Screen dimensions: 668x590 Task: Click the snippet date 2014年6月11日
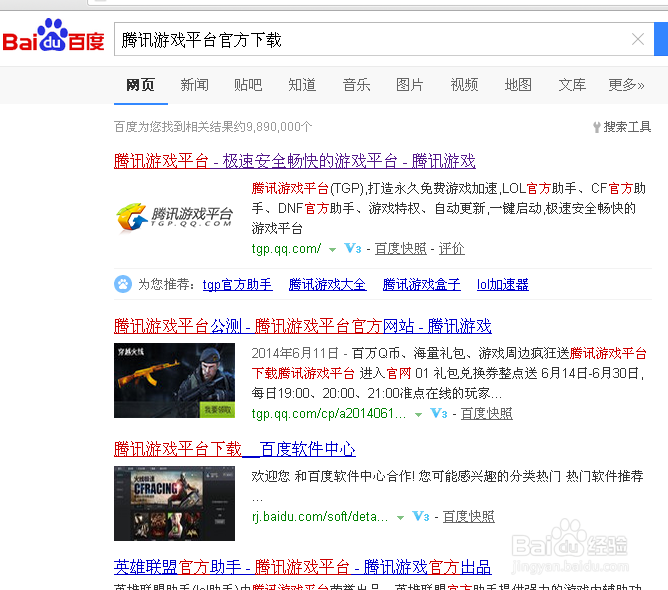[x=295, y=353]
